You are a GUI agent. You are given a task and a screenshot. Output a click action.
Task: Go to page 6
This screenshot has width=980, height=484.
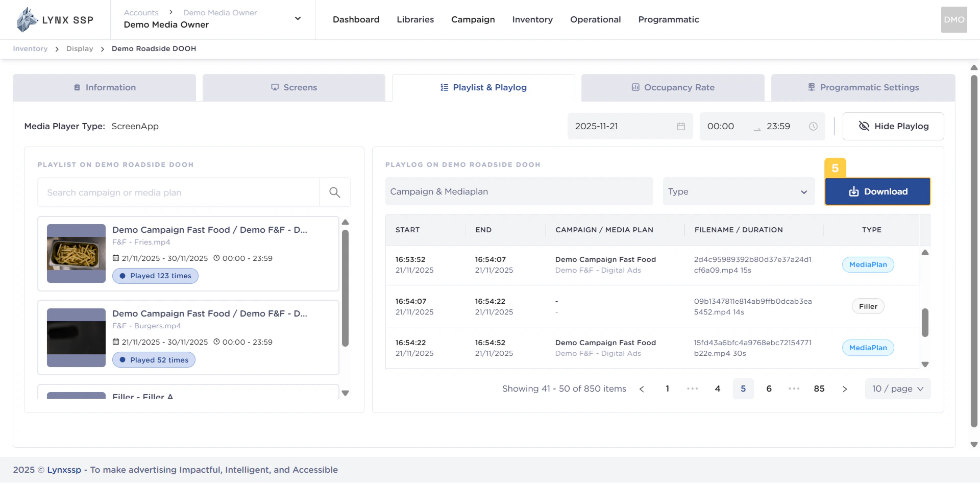[x=769, y=389]
